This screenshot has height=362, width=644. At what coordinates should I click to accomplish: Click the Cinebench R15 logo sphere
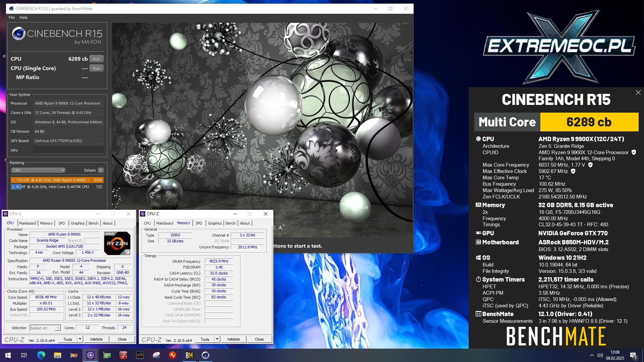pos(18,34)
